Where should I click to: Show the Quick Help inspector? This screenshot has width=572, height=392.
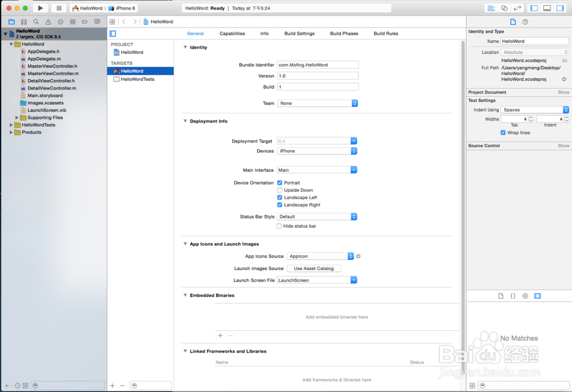click(x=525, y=22)
